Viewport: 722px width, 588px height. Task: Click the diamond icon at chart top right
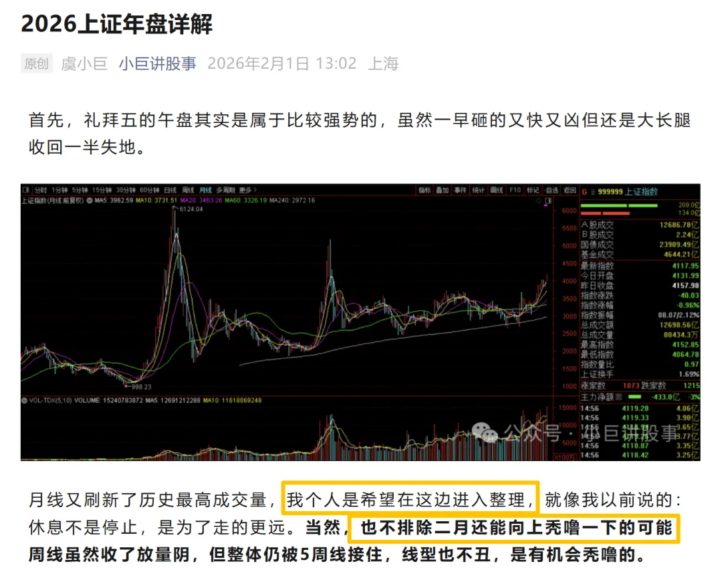538,201
